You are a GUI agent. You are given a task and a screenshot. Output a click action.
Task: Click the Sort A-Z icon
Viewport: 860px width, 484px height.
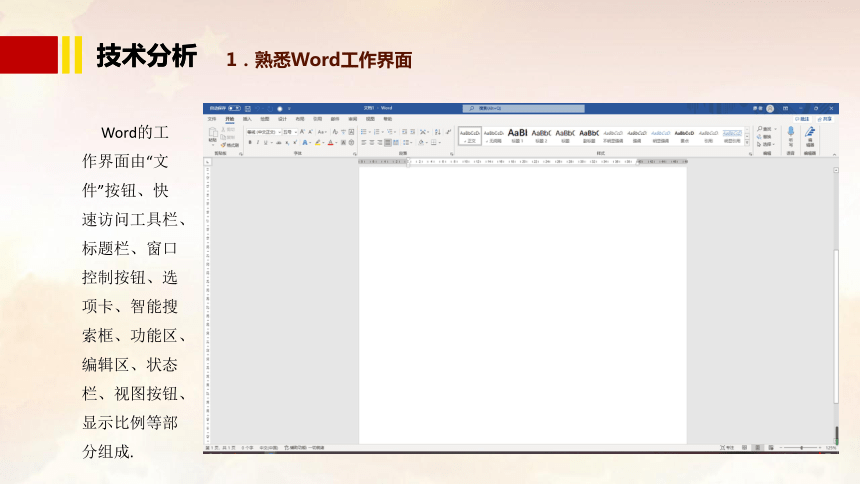(438, 132)
